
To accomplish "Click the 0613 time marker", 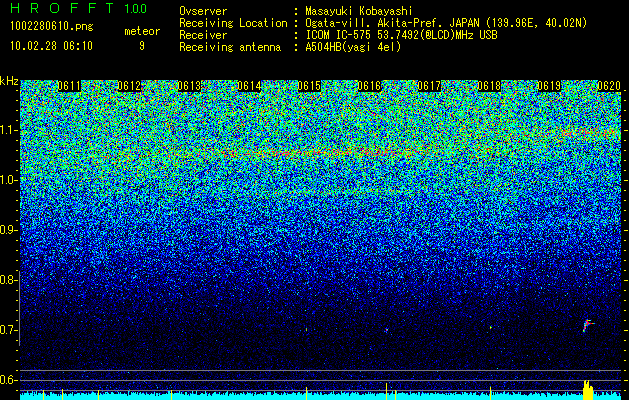I will pyautogui.click(x=189, y=86).
